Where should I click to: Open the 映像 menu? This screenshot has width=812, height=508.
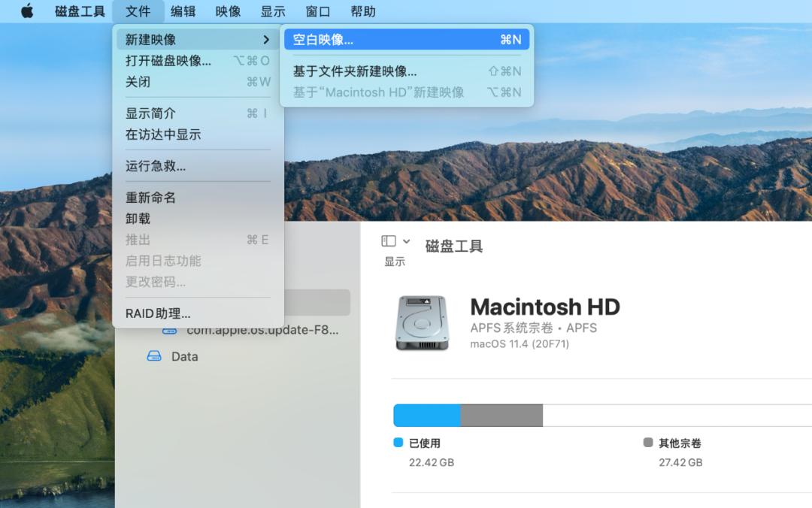[x=228, y=11]
